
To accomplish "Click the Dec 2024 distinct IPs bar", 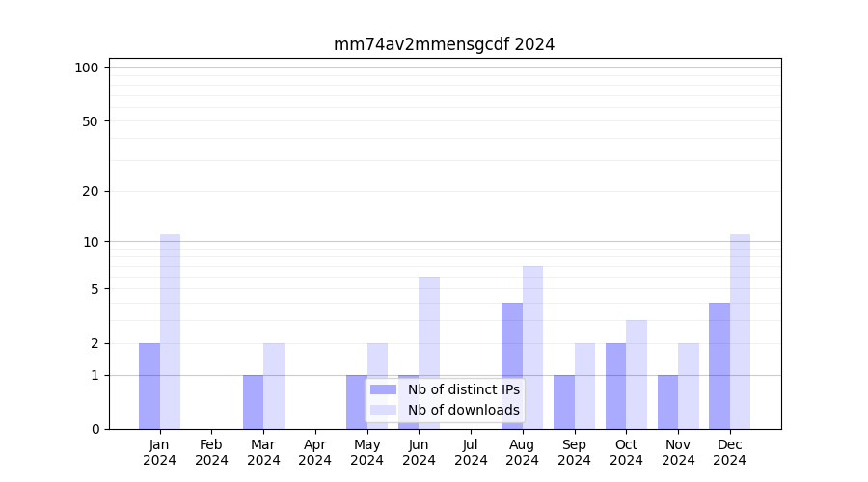I will click(x=719, y=365).
